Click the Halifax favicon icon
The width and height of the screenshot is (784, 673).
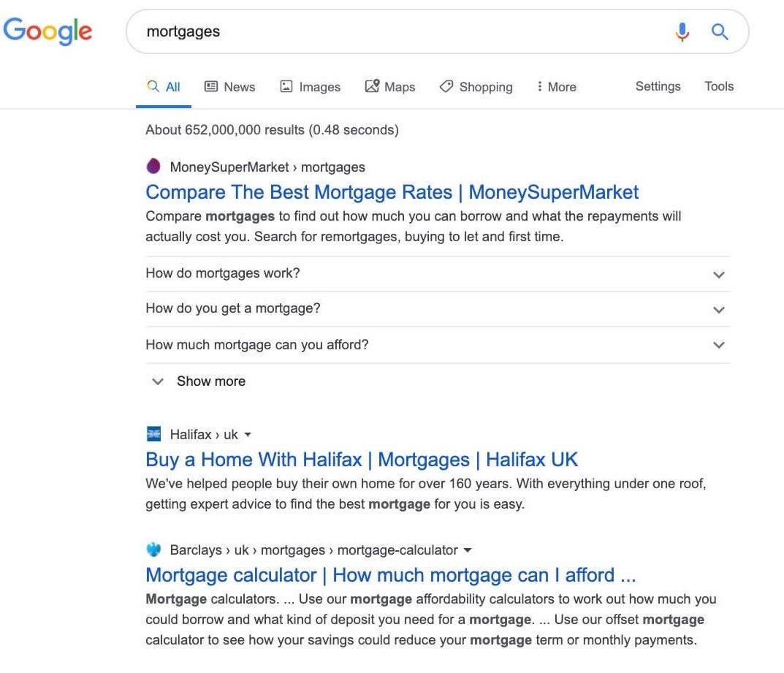point(153,433)
